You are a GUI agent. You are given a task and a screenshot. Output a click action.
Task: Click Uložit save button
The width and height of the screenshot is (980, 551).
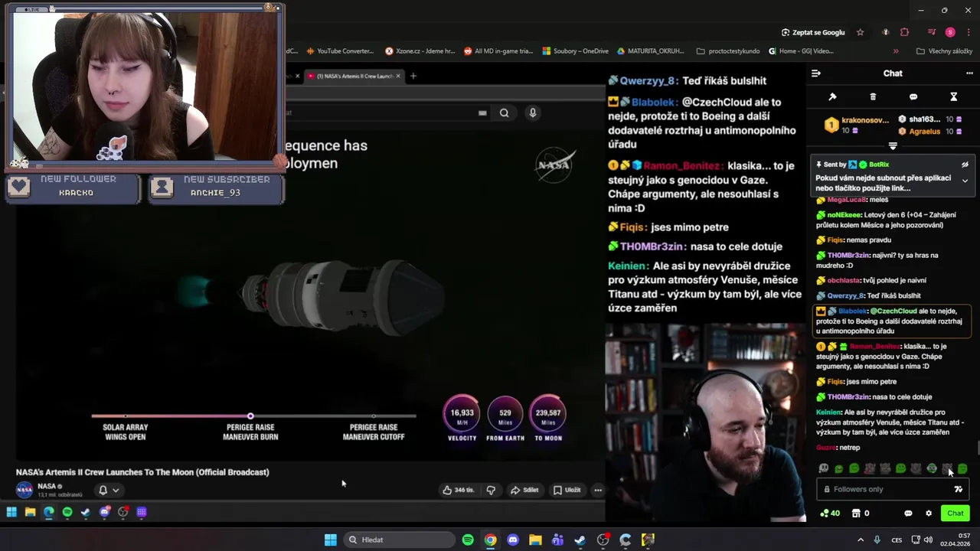tap(567, 490)
